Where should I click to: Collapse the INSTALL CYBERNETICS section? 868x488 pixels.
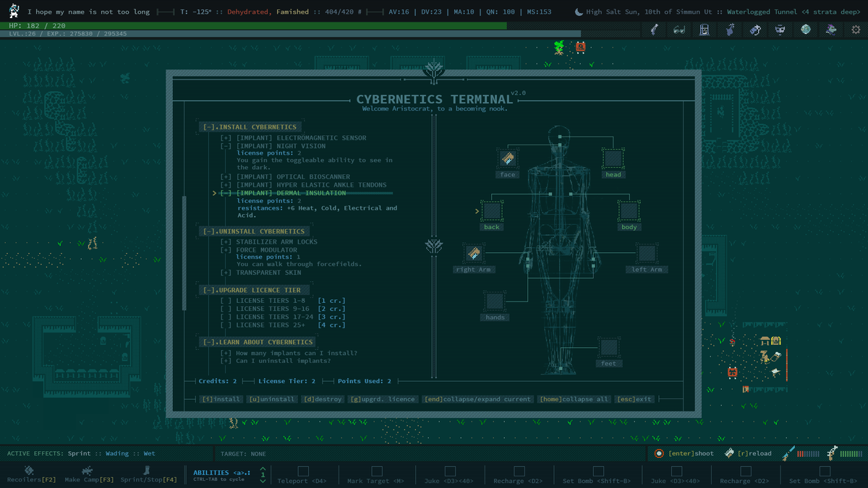pyautogui.click(x=210, y=127)
